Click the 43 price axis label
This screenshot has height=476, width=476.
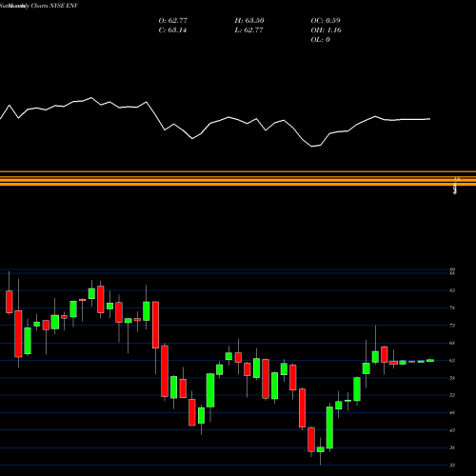[452, 430]
